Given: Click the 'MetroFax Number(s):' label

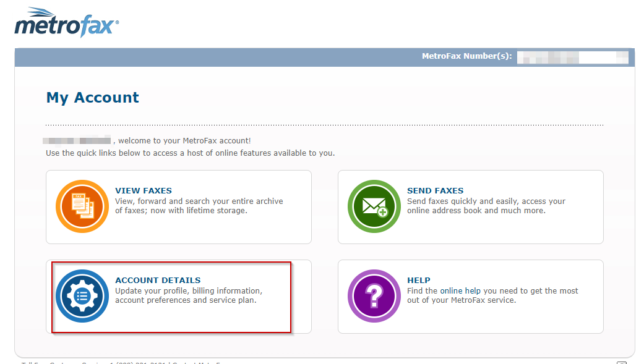Looking at the screenshot, I should [466, 56].
